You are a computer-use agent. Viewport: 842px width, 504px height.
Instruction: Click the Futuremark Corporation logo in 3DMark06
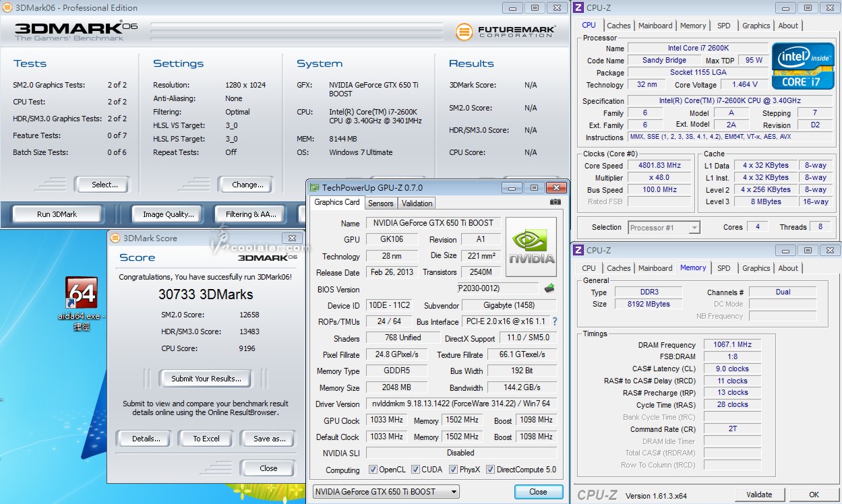[x=506, y=32]
